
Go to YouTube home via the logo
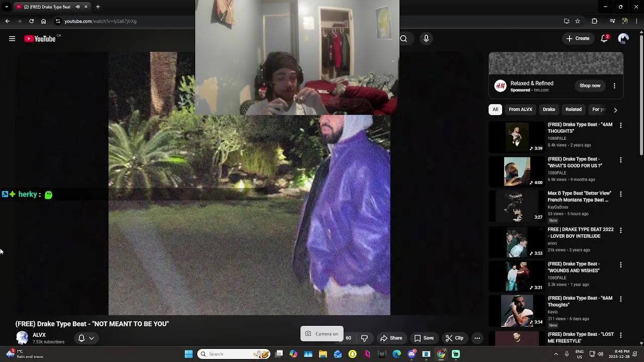[x=40, y=39]
